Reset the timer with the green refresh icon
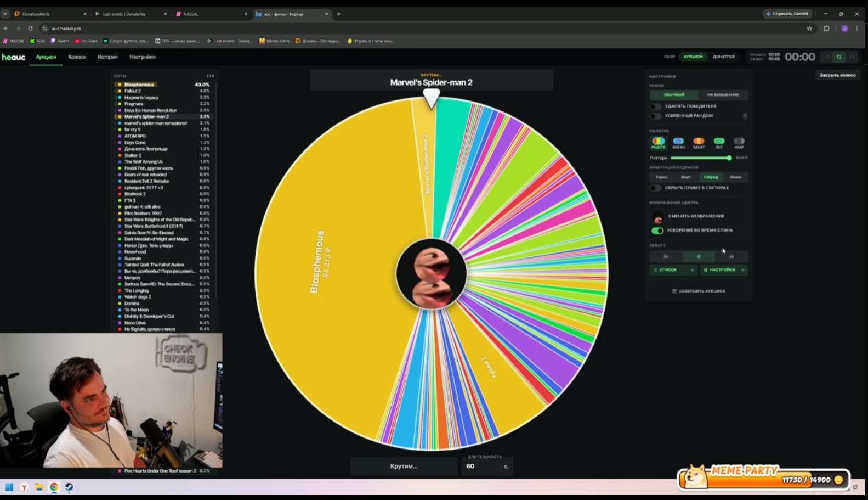 (x=838, y=57)
